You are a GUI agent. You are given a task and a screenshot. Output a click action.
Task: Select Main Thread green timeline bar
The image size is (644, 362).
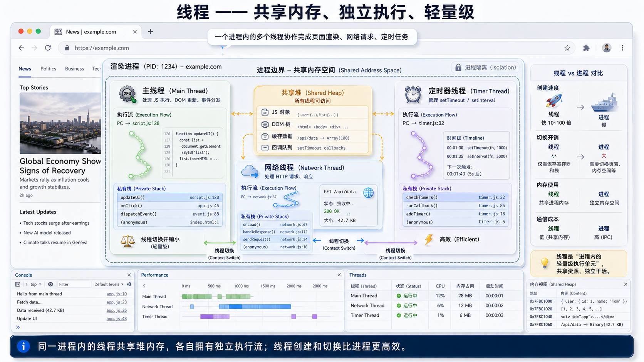216,297
